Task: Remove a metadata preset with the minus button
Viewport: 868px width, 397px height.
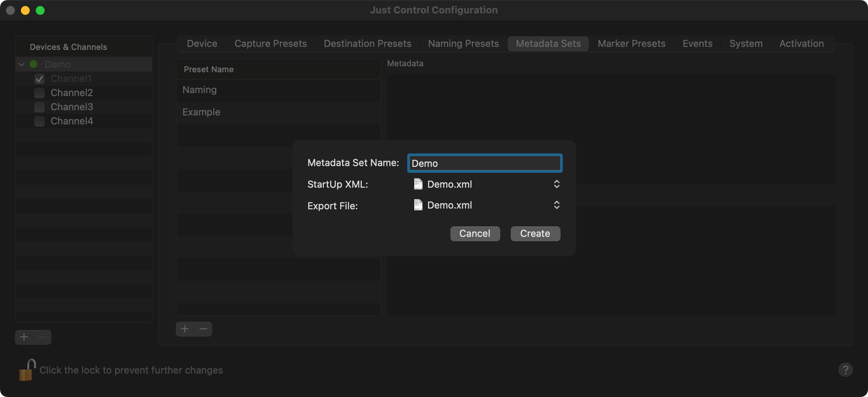Action: point(203,329)
